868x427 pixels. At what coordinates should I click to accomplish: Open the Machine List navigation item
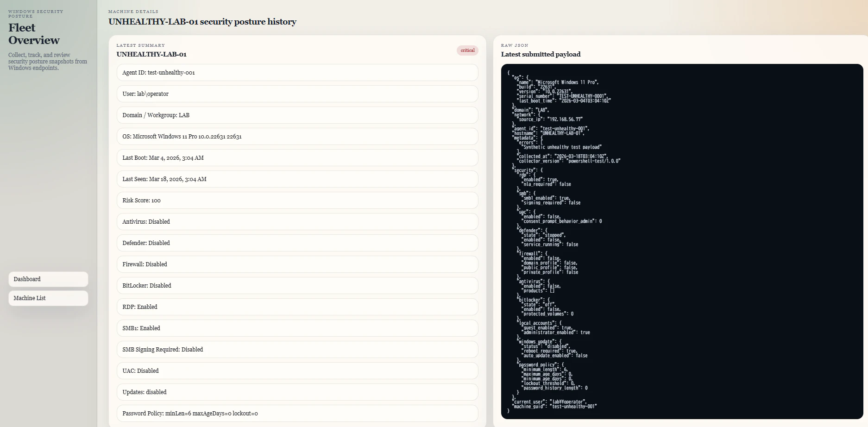coord(48,298)
